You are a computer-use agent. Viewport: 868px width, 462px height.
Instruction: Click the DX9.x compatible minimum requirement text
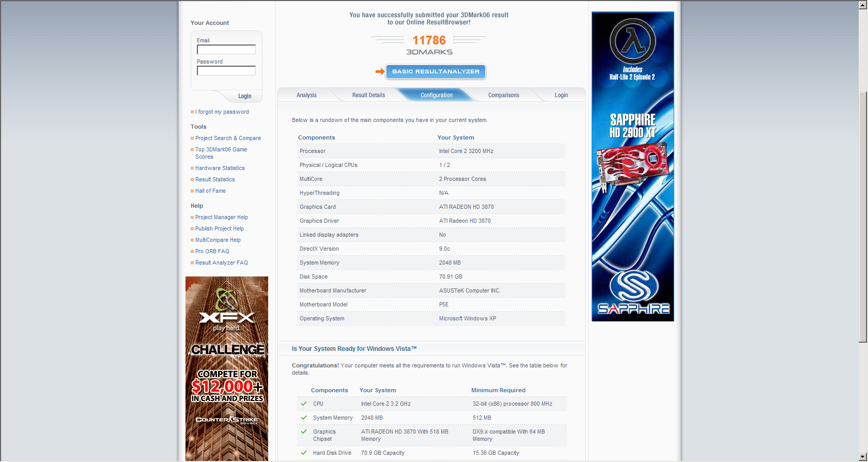(509, 435)
